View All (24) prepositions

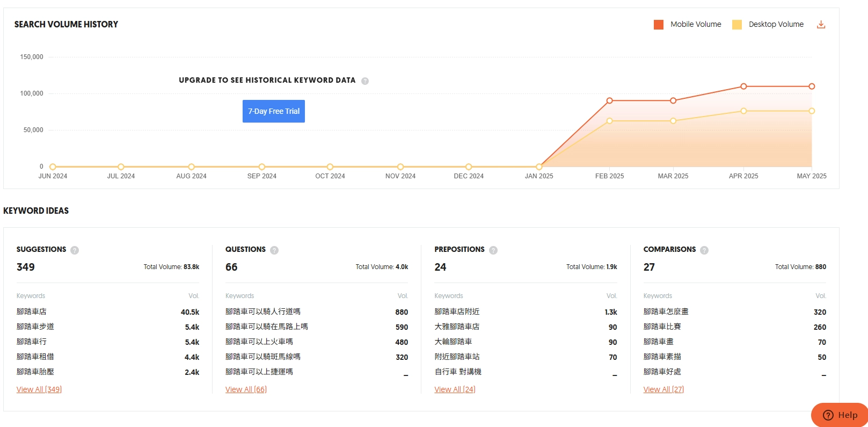tap(455, 389)
